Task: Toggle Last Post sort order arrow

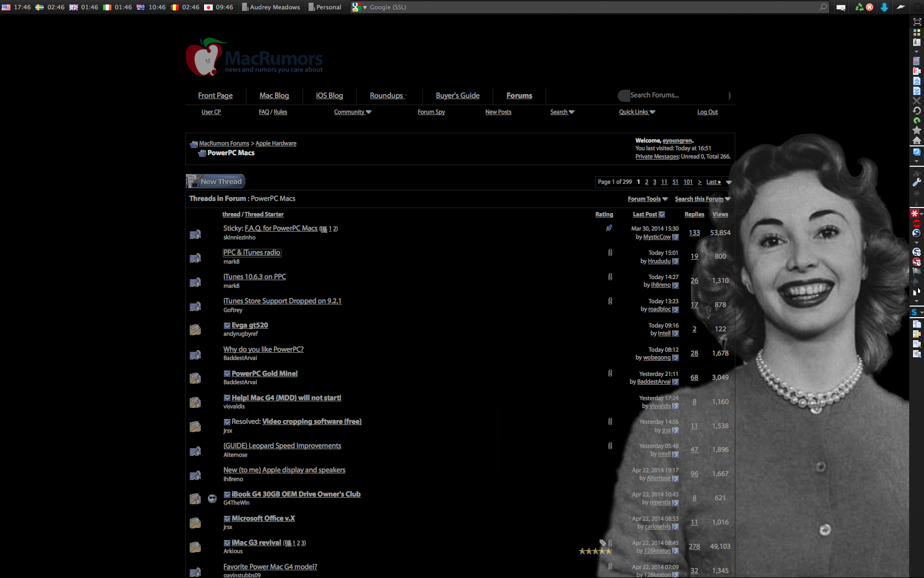Action: (x=662, y=215)
